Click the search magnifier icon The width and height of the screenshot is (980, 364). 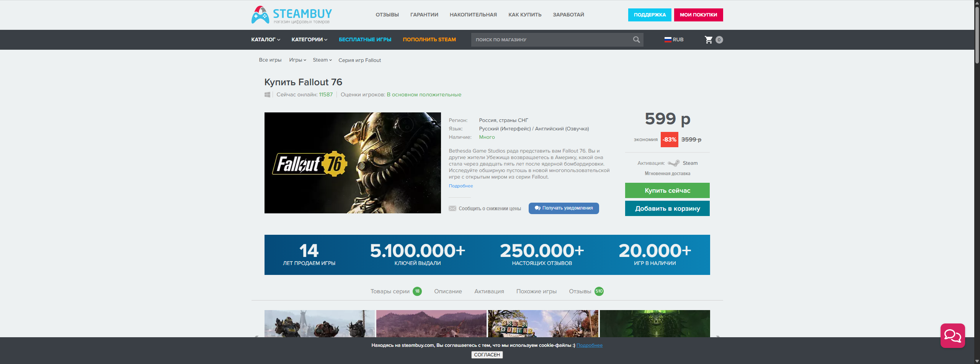click(636, 40)
